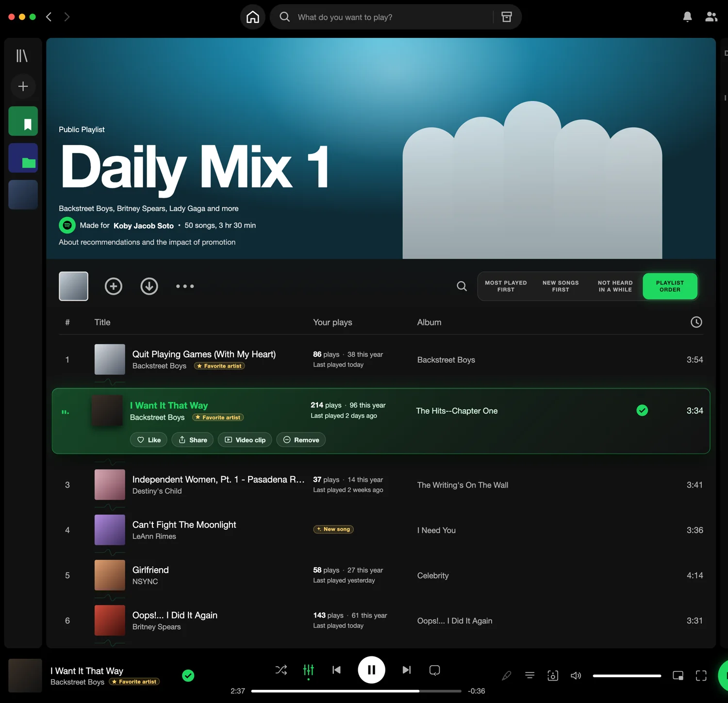Pause the current song
The width and height of the screenshot is (728, 703).
[x=371, y=670]
